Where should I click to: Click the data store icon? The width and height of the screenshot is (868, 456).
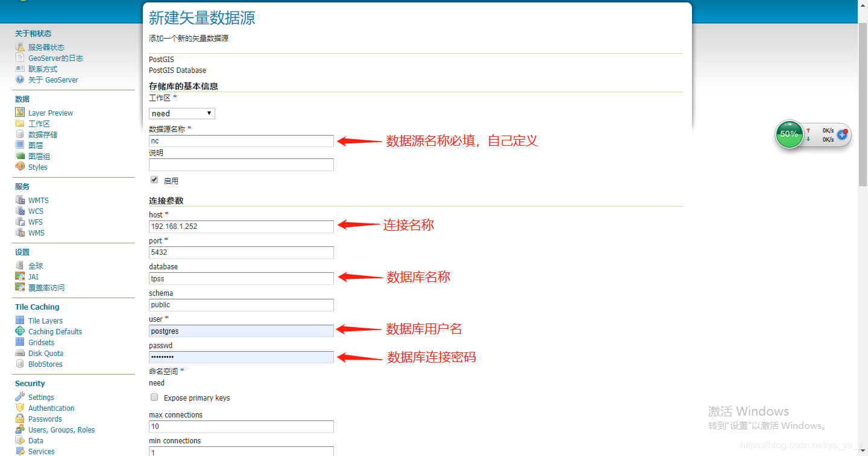click(20, 134)
